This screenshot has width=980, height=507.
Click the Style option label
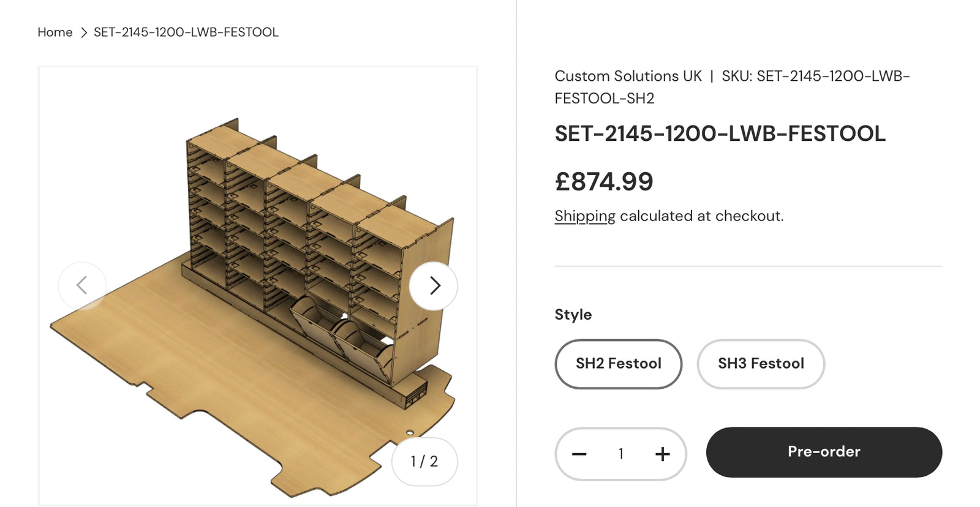573,314
